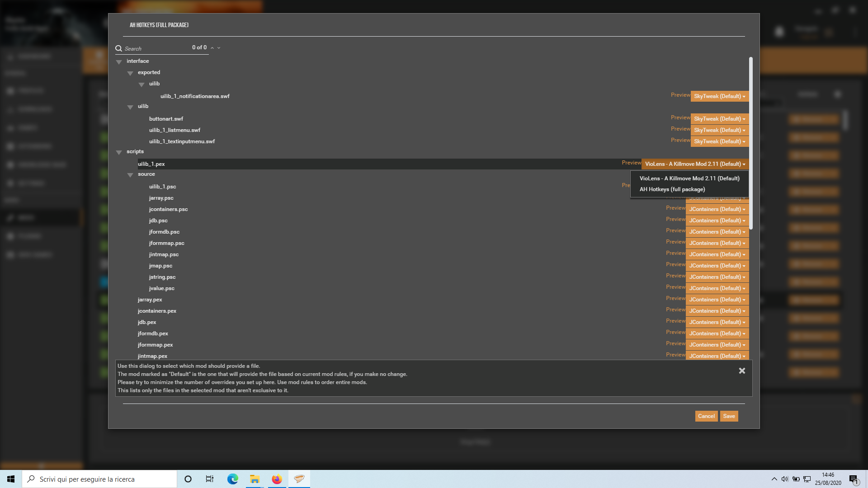The image size is (868, 488).
Task: Preview jdb.pex file
Action: (675, 321)
